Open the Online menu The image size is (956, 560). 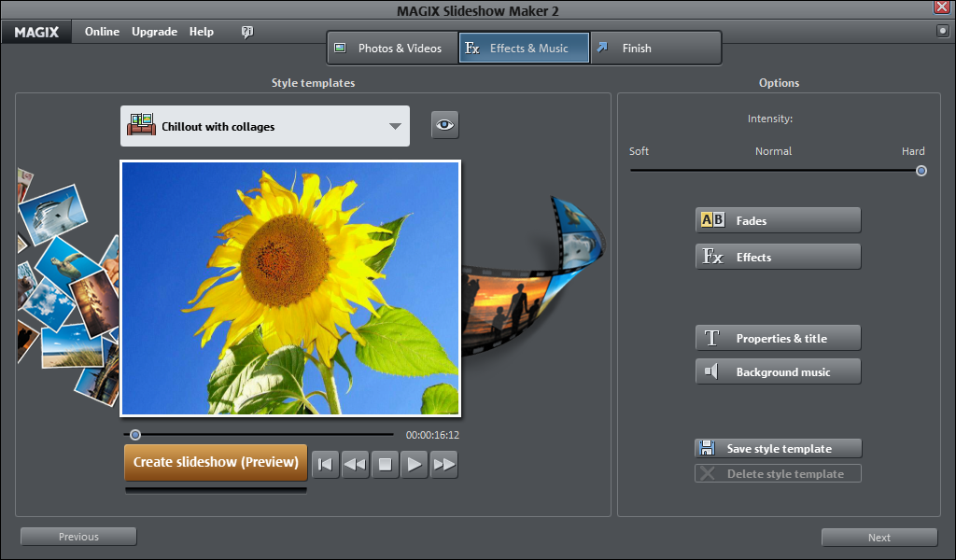(102, 32)
